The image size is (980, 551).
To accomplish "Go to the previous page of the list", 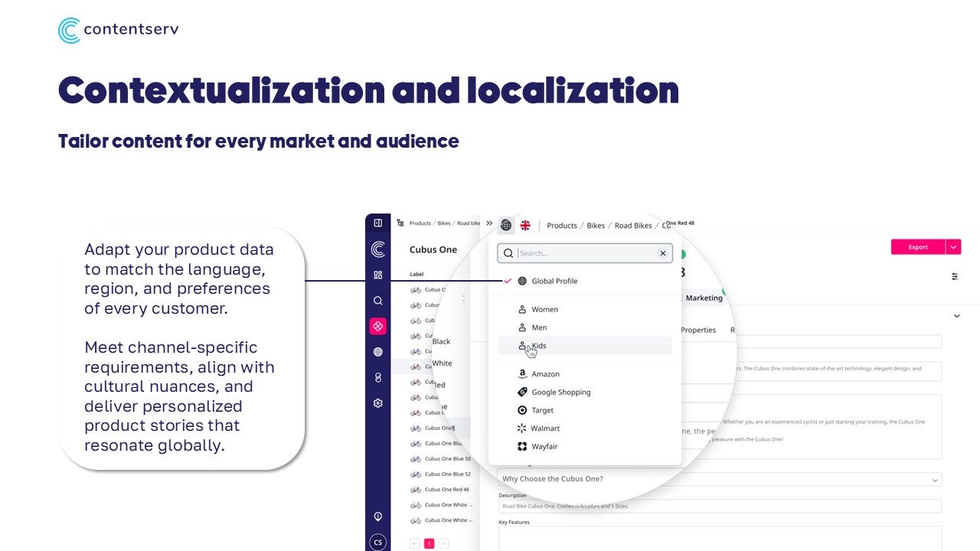I will [x=415, y=543].
